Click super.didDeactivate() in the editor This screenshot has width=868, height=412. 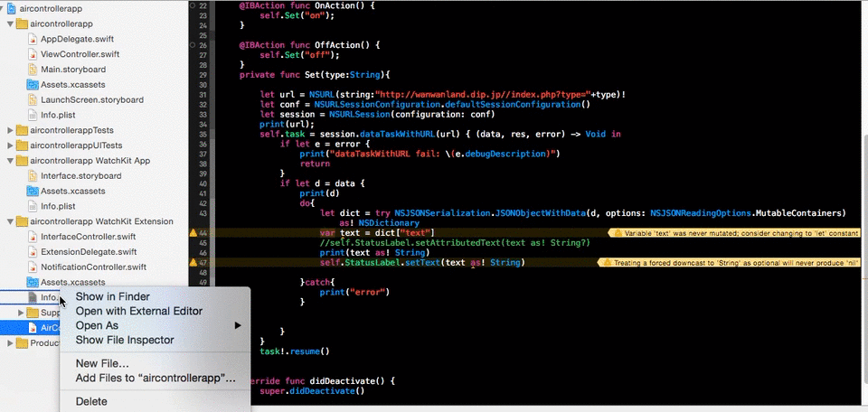312,391
